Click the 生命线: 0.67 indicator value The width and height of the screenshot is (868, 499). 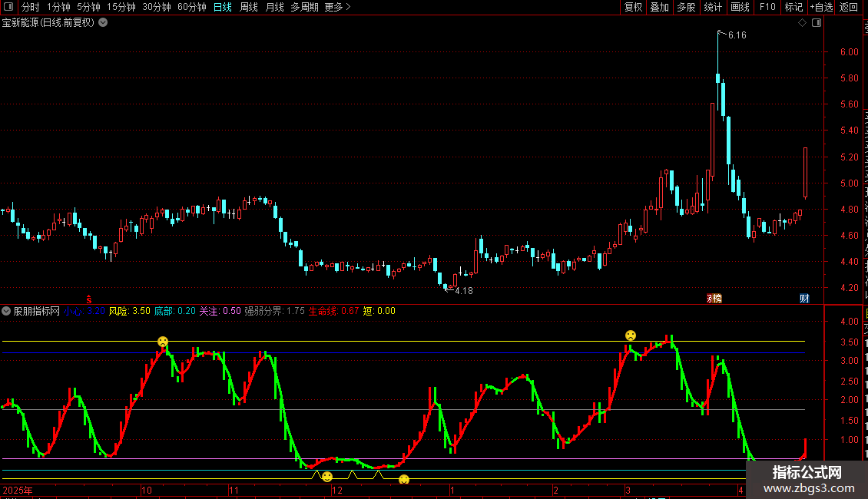[x=334, y=311]
